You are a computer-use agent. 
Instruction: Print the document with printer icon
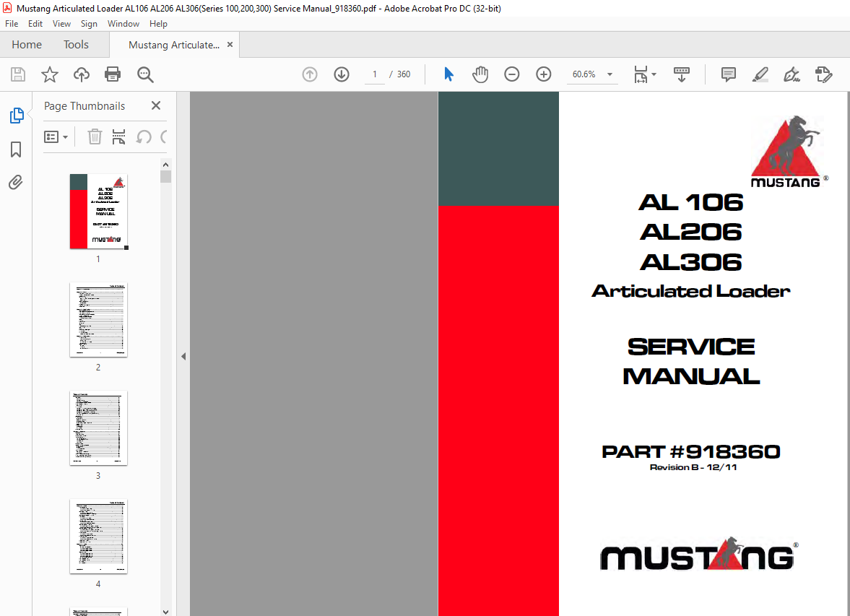point(113,74)
